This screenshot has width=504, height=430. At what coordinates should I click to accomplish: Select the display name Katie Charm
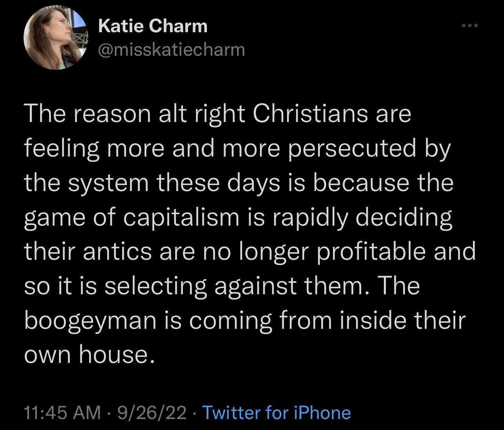[x=153, y=26]
